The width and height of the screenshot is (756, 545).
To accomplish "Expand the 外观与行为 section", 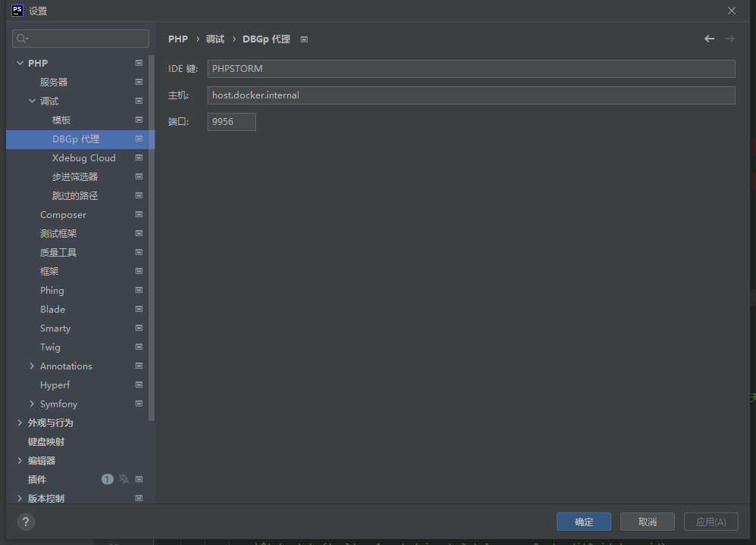I will click(x=20, y=422).
